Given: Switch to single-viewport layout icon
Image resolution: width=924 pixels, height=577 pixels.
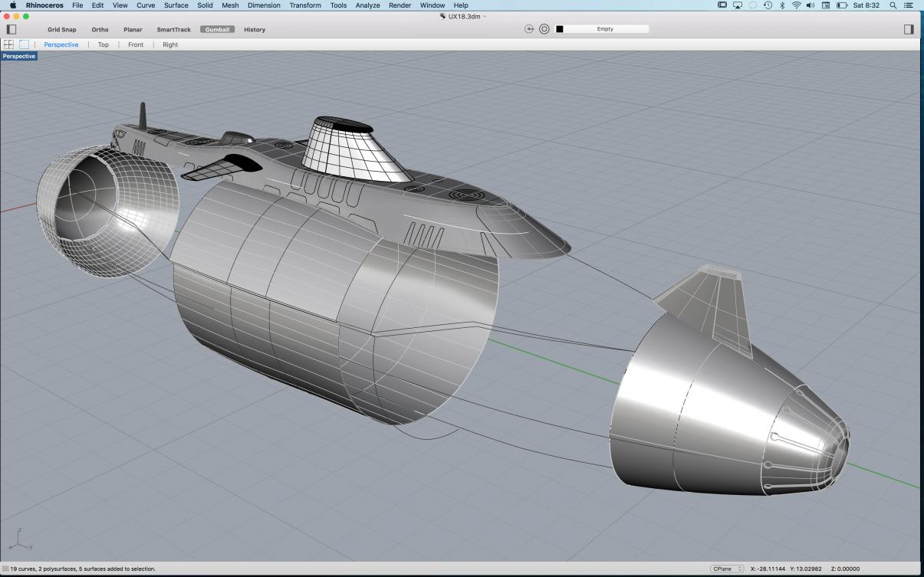Looking at the screenshot, I should pyautogui.click(x=24, y=44).
